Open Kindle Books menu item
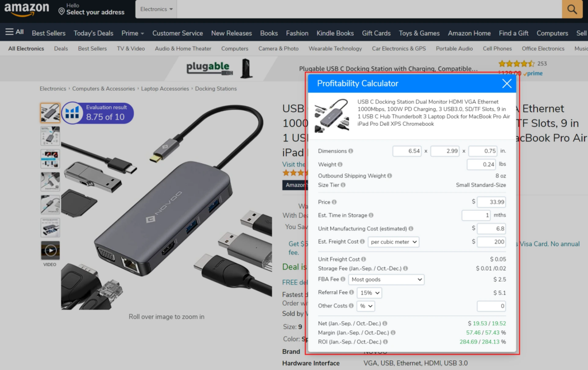 click(x=335, y=33)
